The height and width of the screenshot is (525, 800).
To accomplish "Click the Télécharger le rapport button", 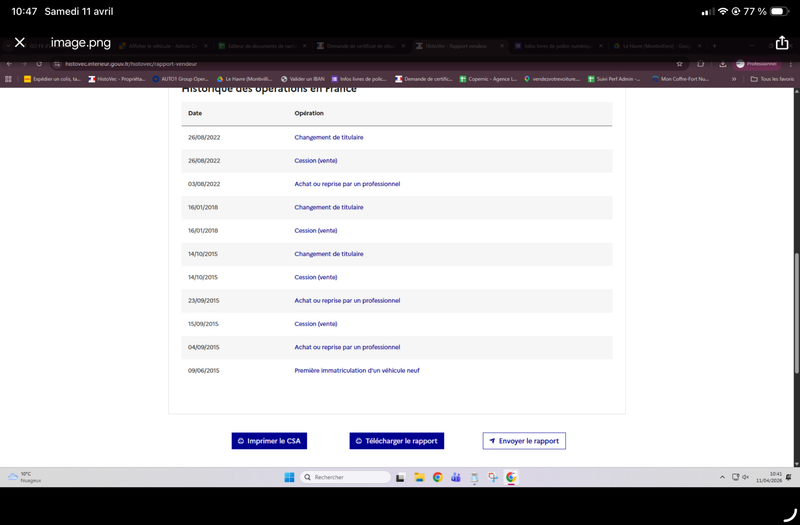I will point(396,441).
